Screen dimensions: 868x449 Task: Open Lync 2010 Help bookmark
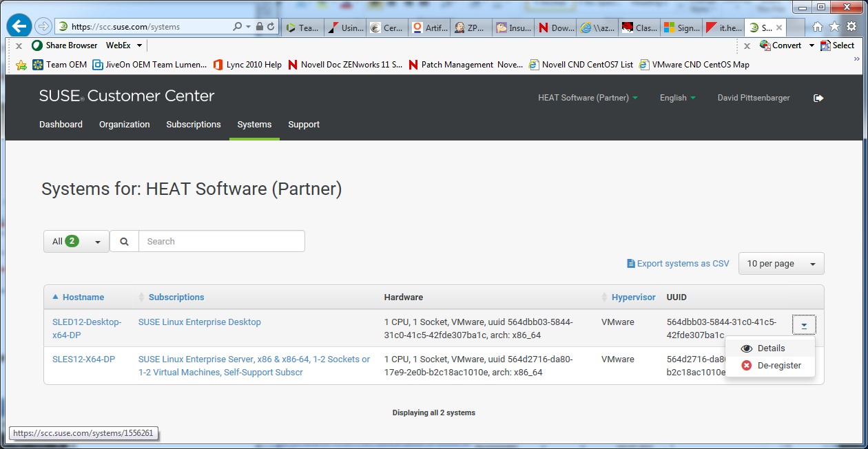pos(247,65)
